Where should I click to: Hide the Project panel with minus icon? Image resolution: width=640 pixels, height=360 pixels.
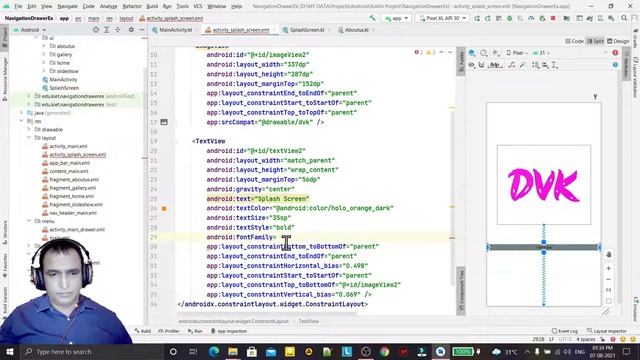(142, 30)
